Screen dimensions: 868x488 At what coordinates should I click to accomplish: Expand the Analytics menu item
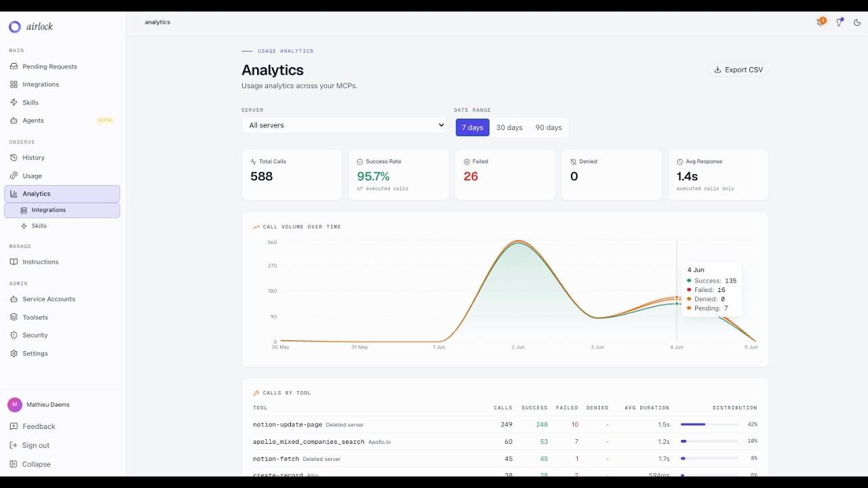pyautogui.click(x=62, y=194)
